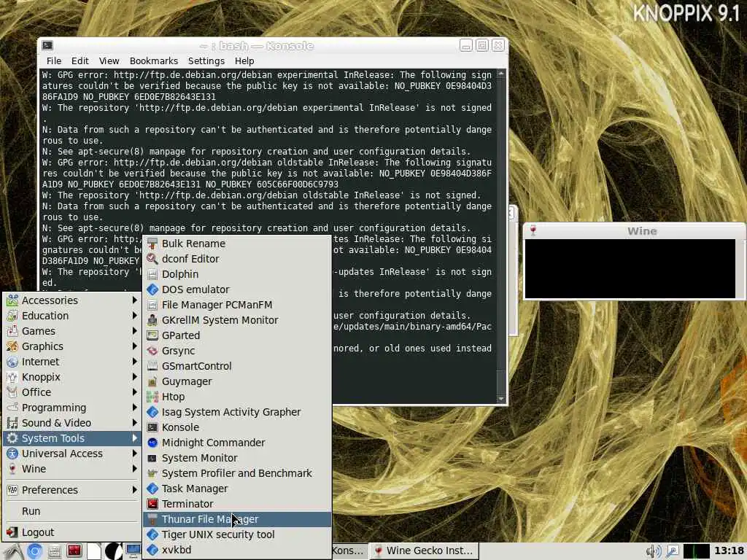Switch to the Konsole taskbar button
The height and width of the screenshot is (560, 747).
coord(349,551)
